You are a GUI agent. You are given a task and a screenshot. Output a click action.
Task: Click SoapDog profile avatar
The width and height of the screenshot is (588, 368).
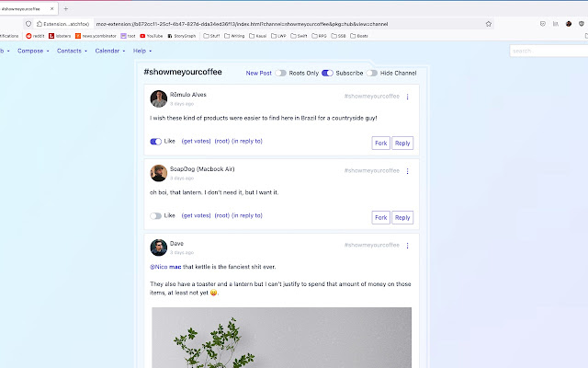[x=159, y=173]
